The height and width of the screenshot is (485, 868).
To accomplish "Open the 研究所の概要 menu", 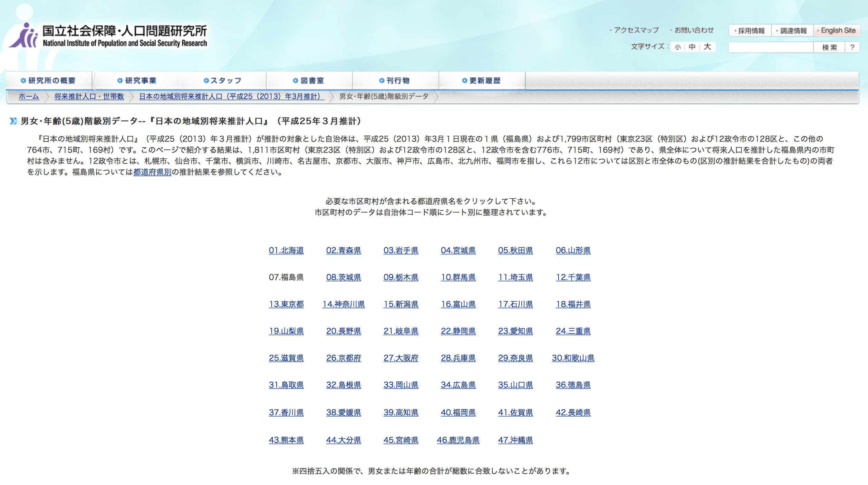I will [x=48, y=81].
